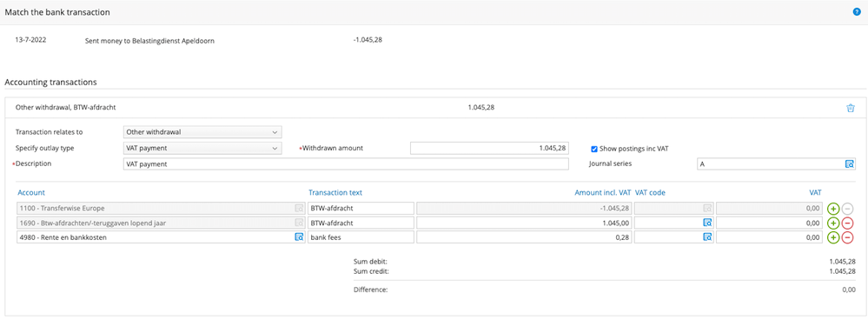Viewport: 868px width, 320px height.
Task: Sort by the Account column header
Action: [31, 193]
